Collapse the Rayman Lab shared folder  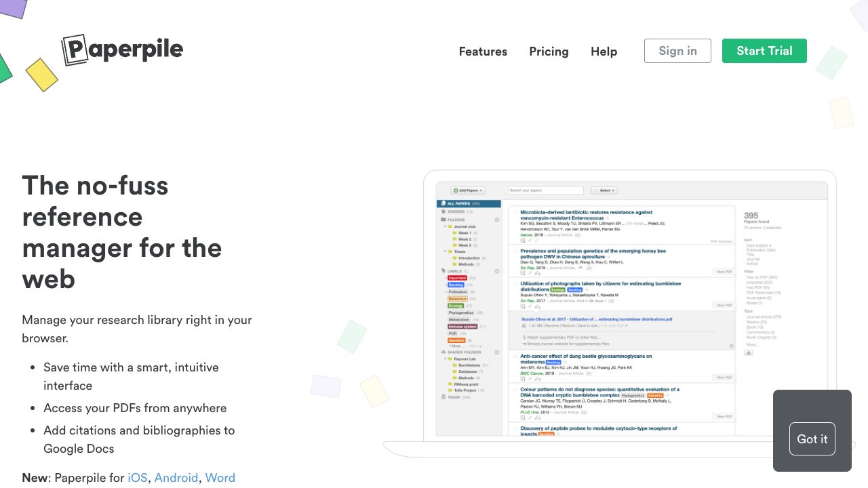[x=446, y=359]
